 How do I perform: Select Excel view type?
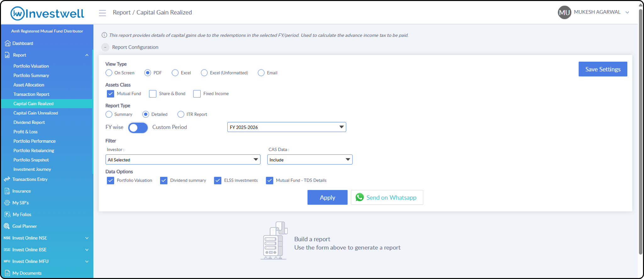(x=175, y=73)
